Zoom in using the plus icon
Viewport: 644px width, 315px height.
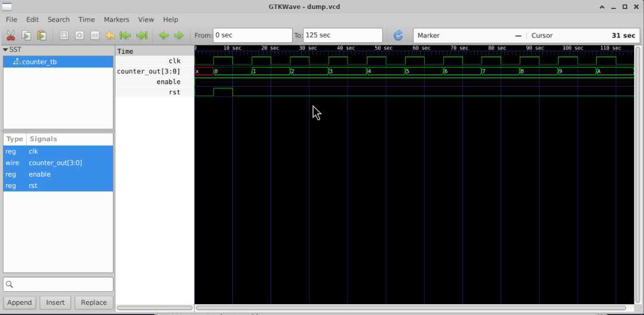point(79,36)
